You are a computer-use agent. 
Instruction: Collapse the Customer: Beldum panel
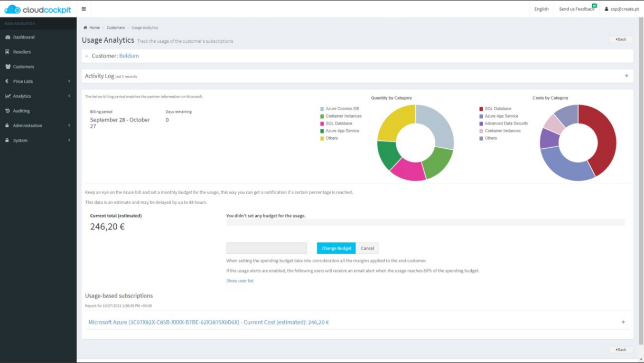pos(87,55)
